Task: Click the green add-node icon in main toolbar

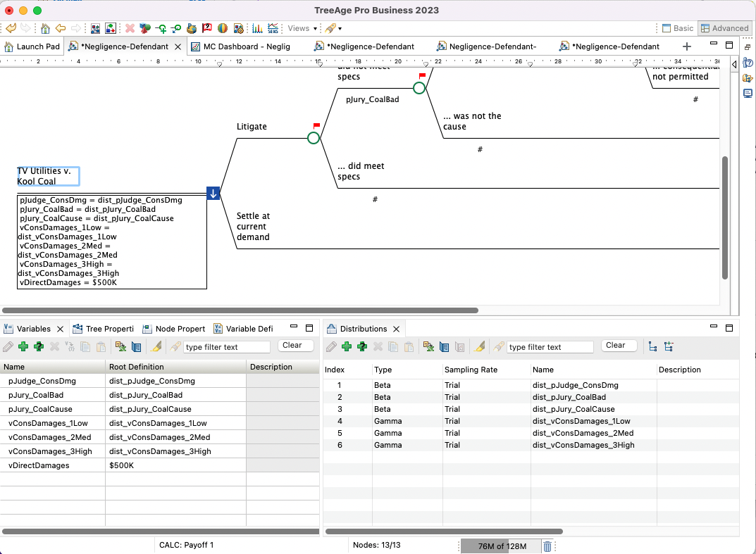Action: tap(161, 29)
